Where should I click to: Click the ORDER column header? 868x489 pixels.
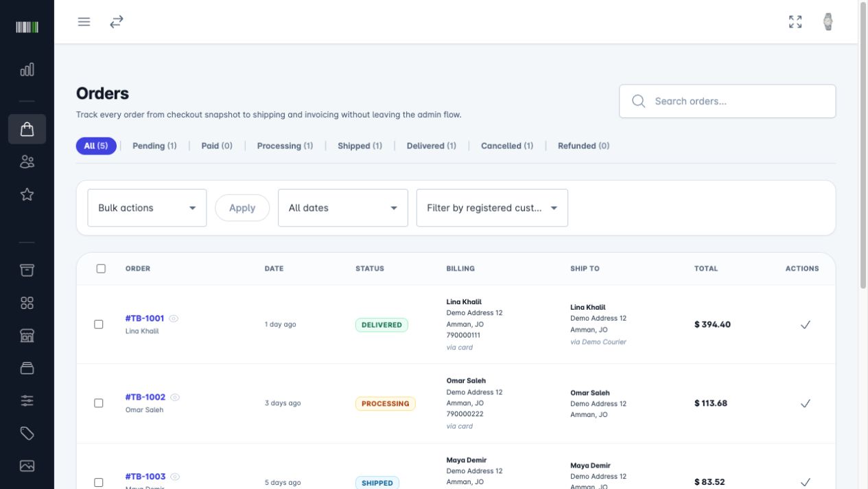tap(138, 269)
